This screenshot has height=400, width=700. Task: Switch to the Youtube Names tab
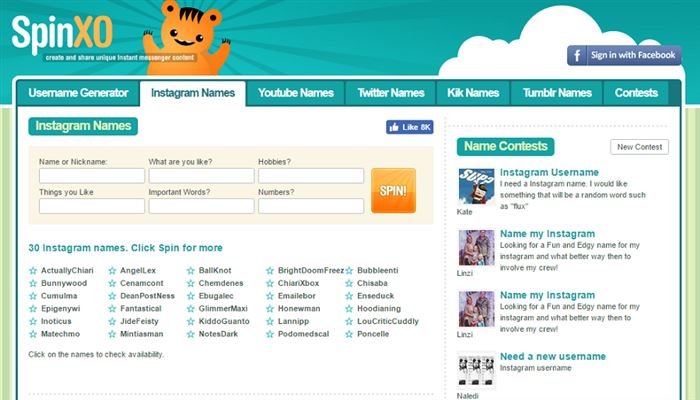point(296,93)
